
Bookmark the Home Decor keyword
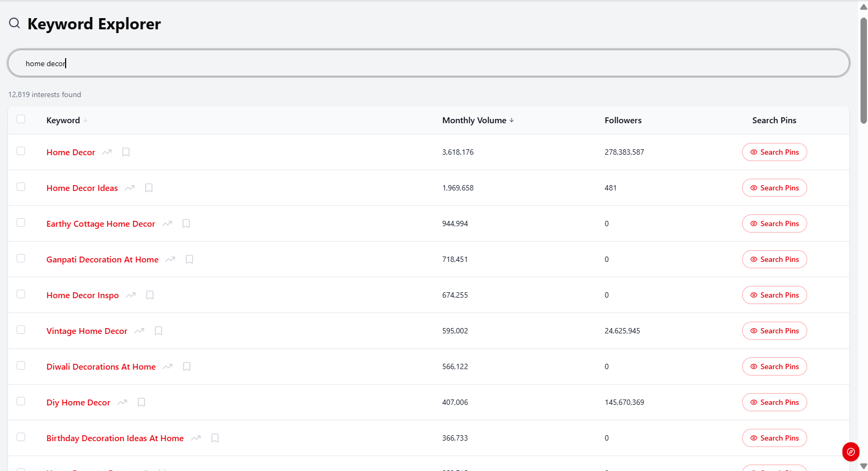126,152
